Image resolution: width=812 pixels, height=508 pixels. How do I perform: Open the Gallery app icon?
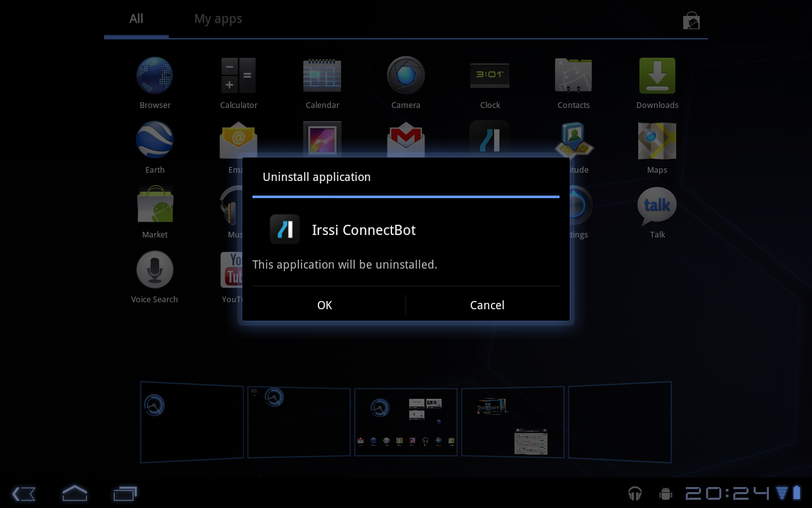(322, 138)
